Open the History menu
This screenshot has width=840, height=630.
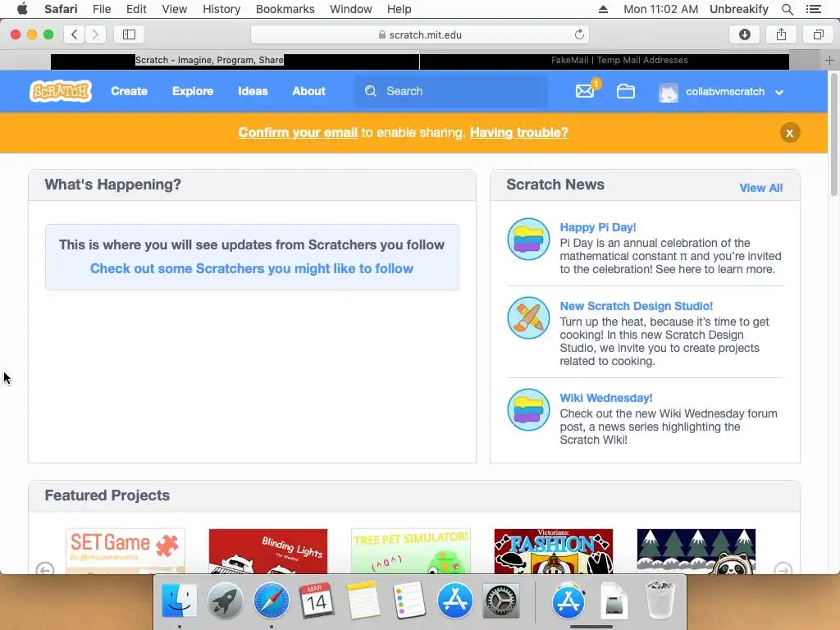coord(221,9)
